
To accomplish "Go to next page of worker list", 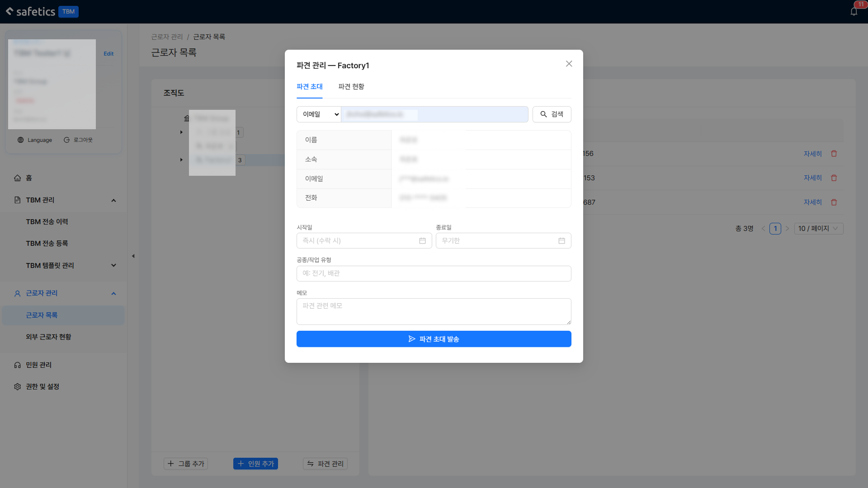I will 787,229.
